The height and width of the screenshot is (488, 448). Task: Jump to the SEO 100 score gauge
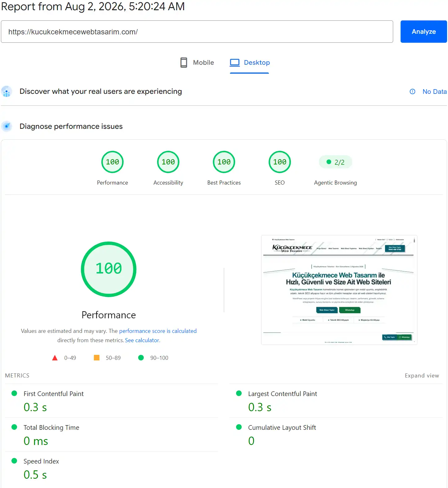(280, 162)
